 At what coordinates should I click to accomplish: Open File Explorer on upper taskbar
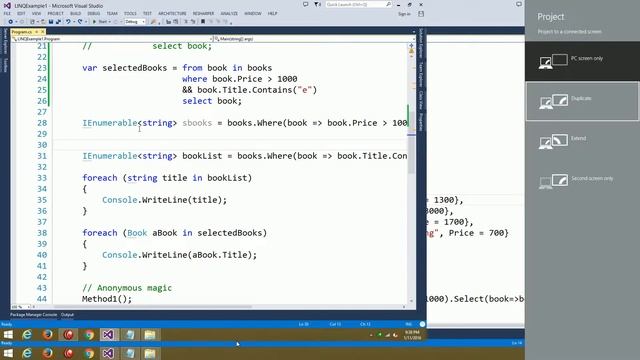click(x=150, y=335)
